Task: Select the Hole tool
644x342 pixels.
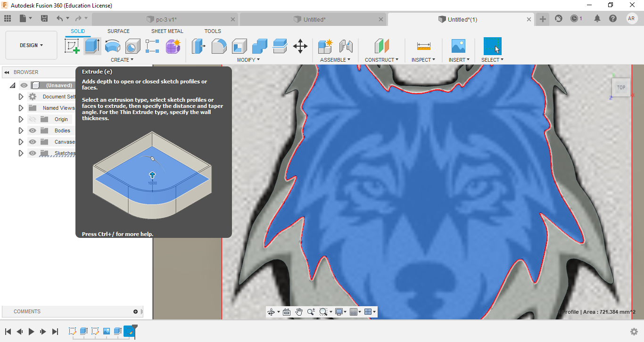Action: pyautogui.click(x=132, y=46)
